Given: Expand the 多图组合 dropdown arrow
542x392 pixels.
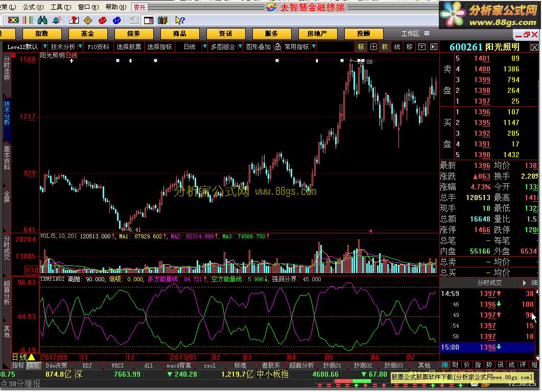Looking at the screenshot, I should point(240,46).
